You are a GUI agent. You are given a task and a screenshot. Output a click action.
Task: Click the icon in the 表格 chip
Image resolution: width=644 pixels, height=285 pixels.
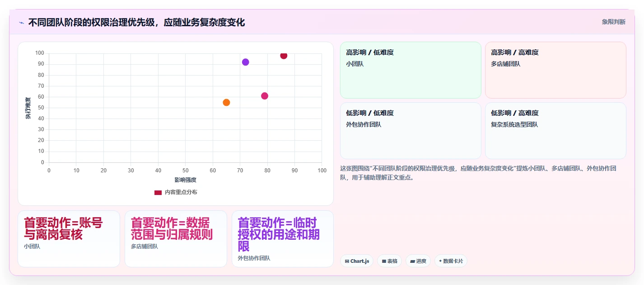(384, 261)
